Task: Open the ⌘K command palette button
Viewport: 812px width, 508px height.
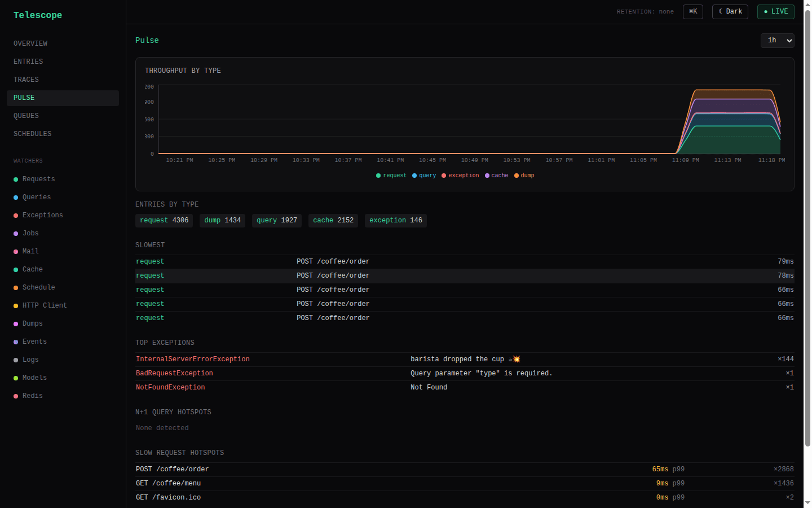Action: (693, 12)
